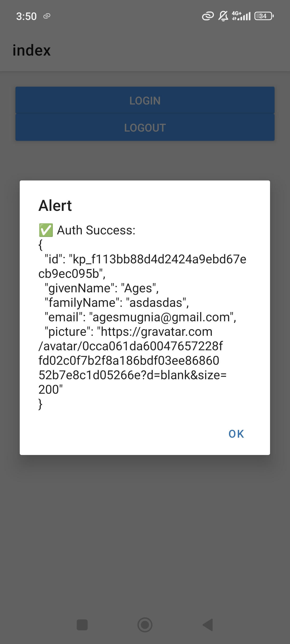290x644 pixels.
Task: Tap the LOGIN button
Action: click(145, 100)
